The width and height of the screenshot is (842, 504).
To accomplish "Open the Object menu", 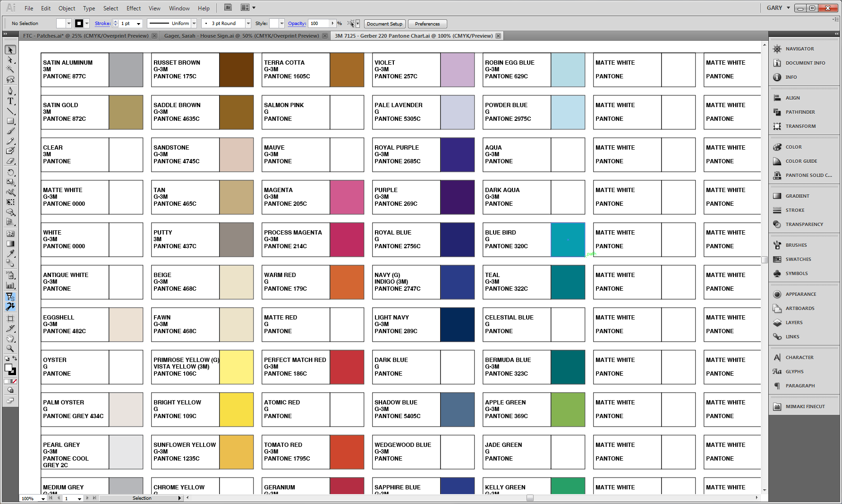I will [x=67, y=8].
